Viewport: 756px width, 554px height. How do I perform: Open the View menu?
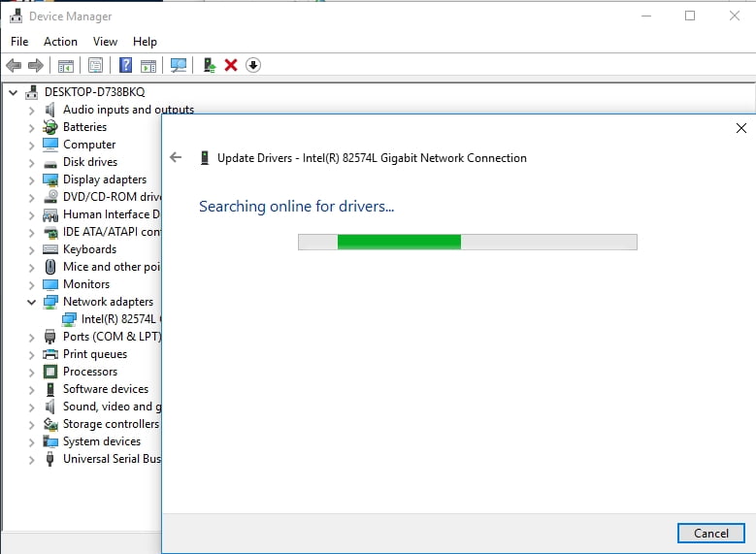(x=105, y=42)
